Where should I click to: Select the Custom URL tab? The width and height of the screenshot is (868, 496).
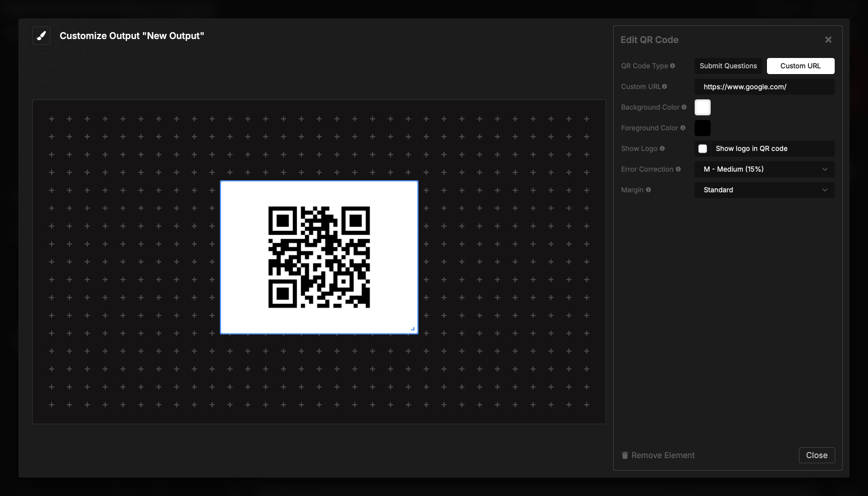click(x=800, y=65)
